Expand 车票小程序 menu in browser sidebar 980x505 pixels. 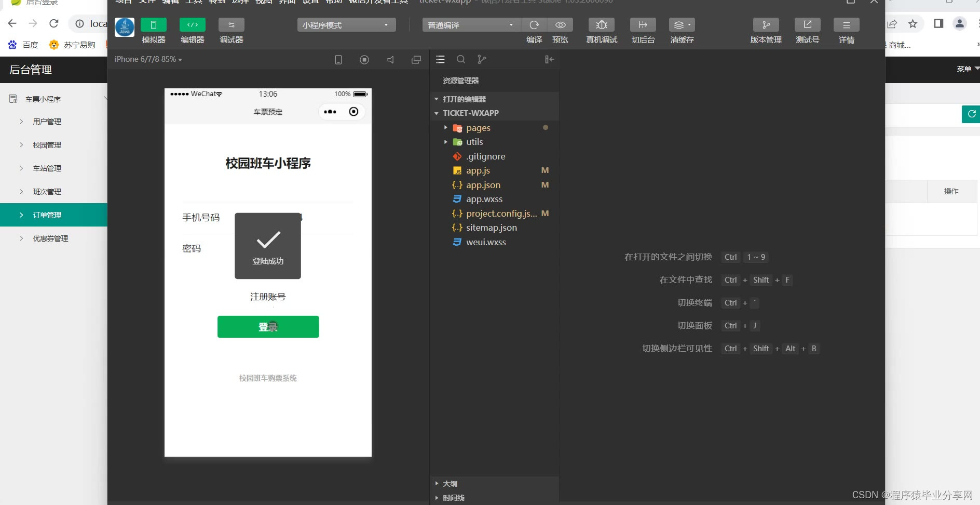(x=54, y=99)
